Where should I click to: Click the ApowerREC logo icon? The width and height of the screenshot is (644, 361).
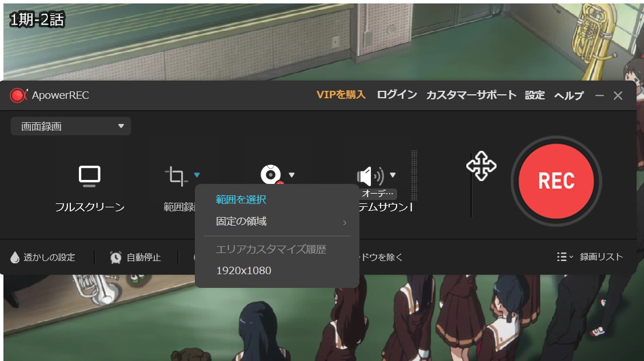coord(18,95)
